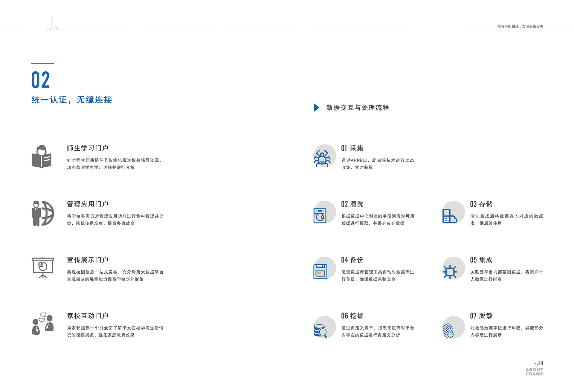
Task: Click the fingerprint icon for 脱敏
Action: (x=448, y=331)
